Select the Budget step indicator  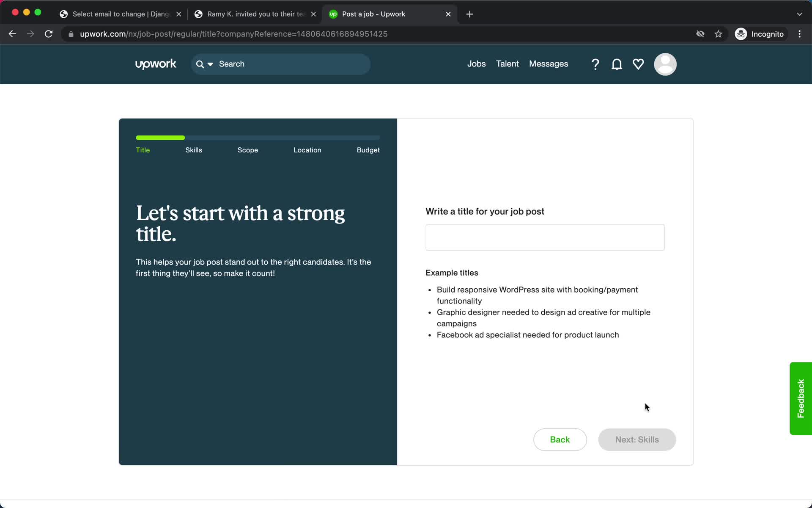[x=368, y=150]
